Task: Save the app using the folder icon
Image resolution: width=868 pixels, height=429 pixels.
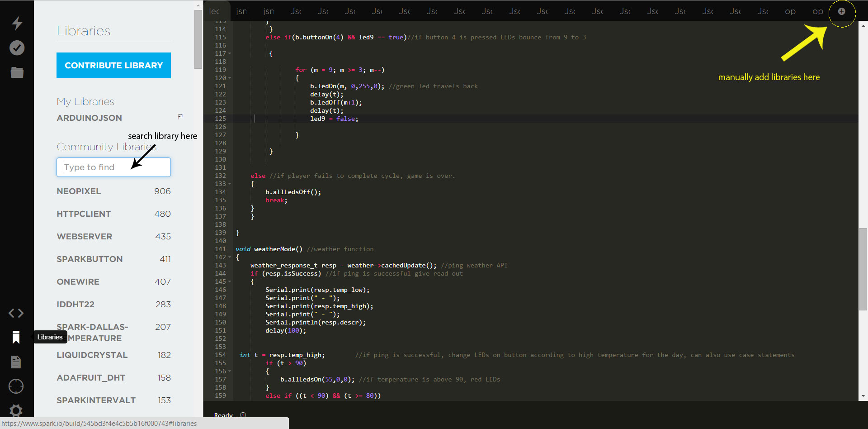Action: (x=16, y=72)
